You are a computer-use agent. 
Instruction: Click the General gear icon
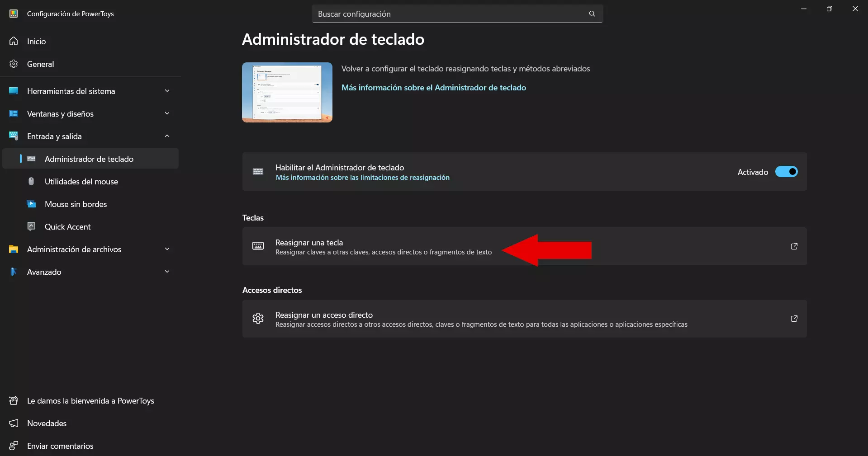[x=14, y=64]
